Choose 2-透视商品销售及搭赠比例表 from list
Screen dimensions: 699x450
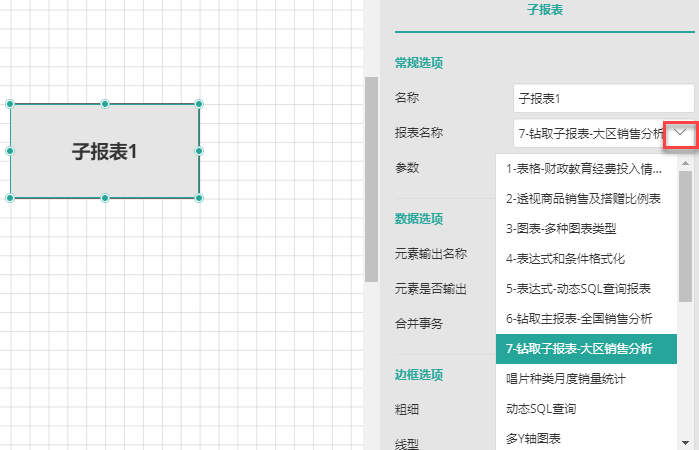(584, 199)
